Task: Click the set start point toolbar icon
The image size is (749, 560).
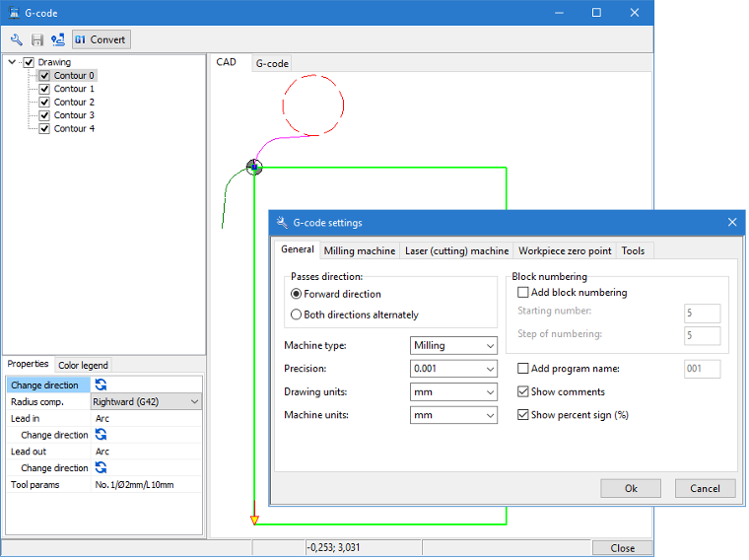Action: pos(58,39)
